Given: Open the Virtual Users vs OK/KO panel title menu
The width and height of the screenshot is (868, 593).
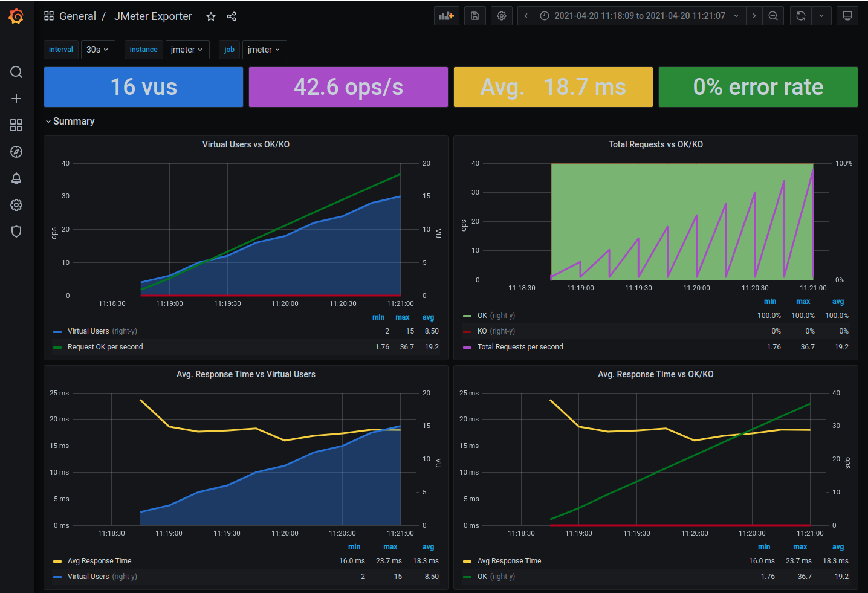Looking at the screenshot, I should [245, 144].
